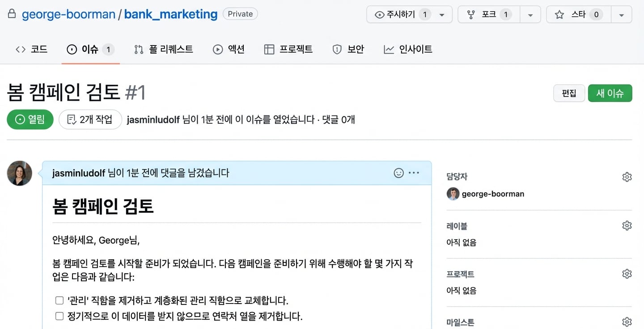The height and width of the screenshot is (329, 644).
Task: Open george-boorman assignee link
Action: 493,194
